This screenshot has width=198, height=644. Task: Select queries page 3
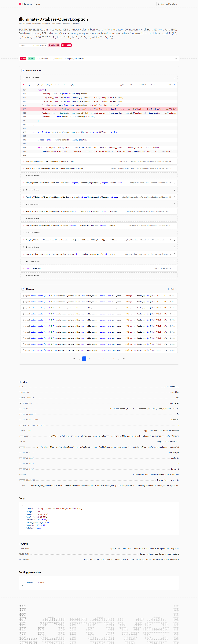tap(94, 359)
